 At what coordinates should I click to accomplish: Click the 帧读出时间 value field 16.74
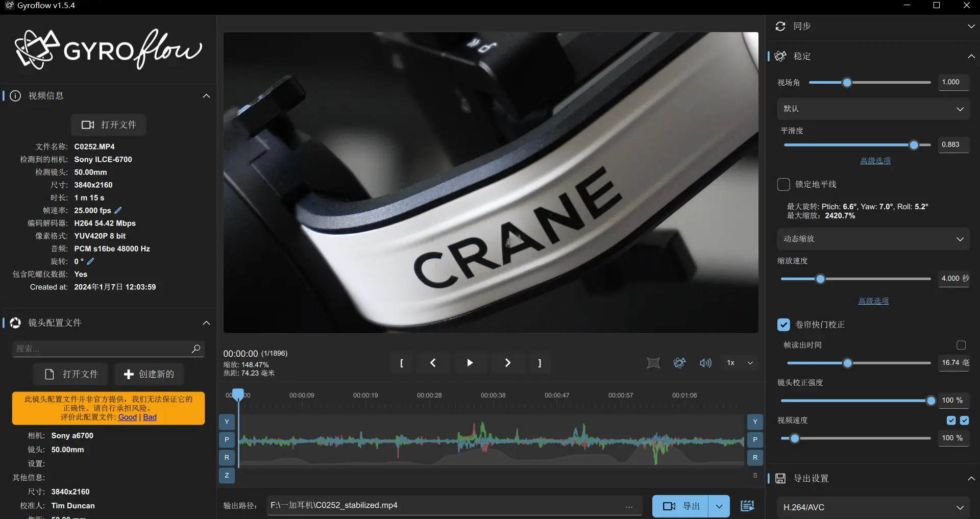click(x=953, y=363)
